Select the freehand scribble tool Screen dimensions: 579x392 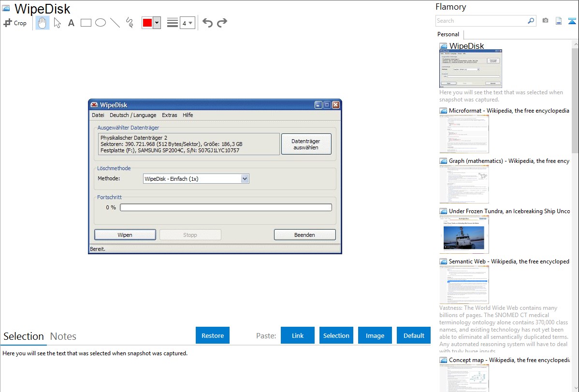[130, 23]
